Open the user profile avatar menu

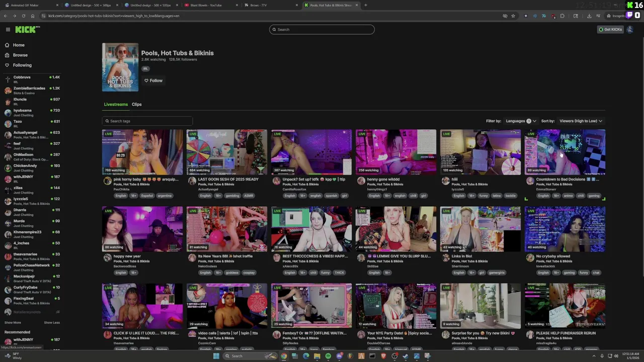(x=630, y=30)
